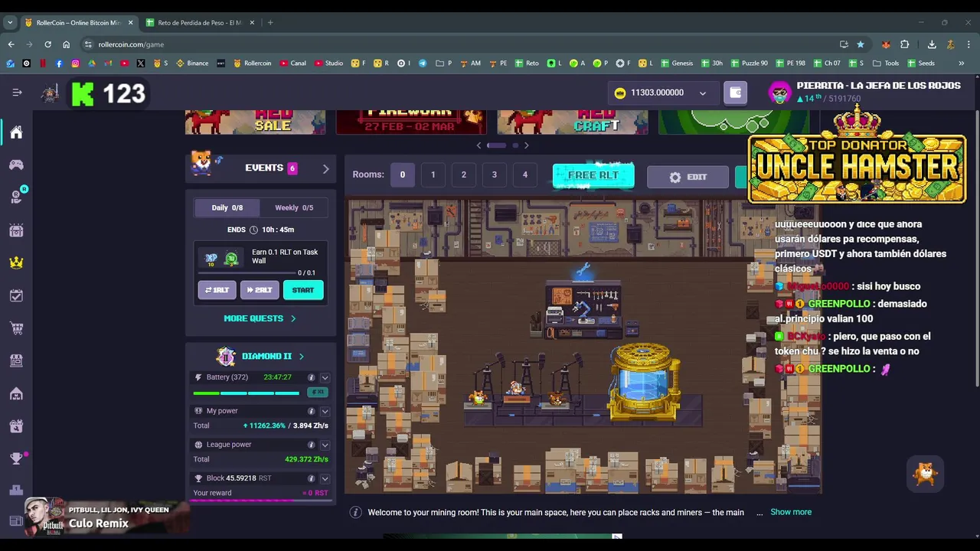Screen dimensions: 980x551
Task: Click the My power info icon
Action: click(x=311, y=411)
